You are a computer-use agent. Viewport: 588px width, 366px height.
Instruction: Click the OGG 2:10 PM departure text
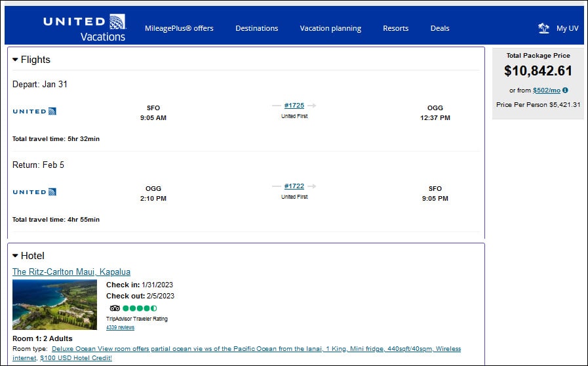153,193
